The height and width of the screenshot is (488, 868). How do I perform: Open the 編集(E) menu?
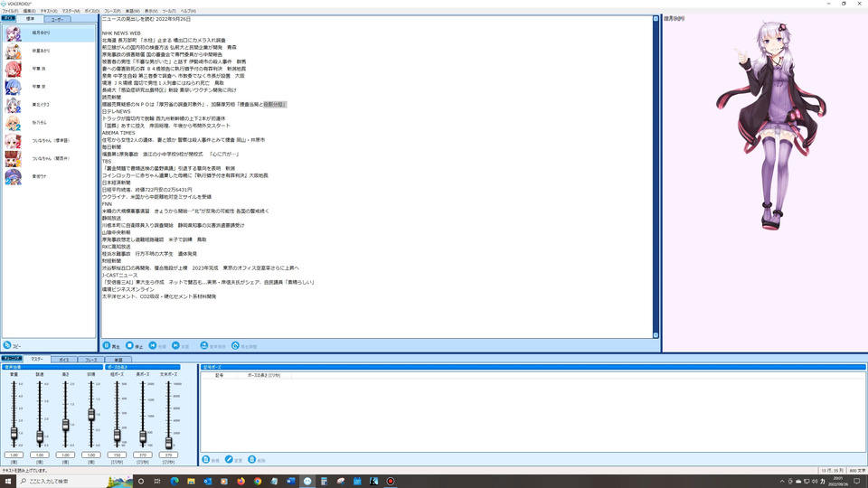[29, 11]
